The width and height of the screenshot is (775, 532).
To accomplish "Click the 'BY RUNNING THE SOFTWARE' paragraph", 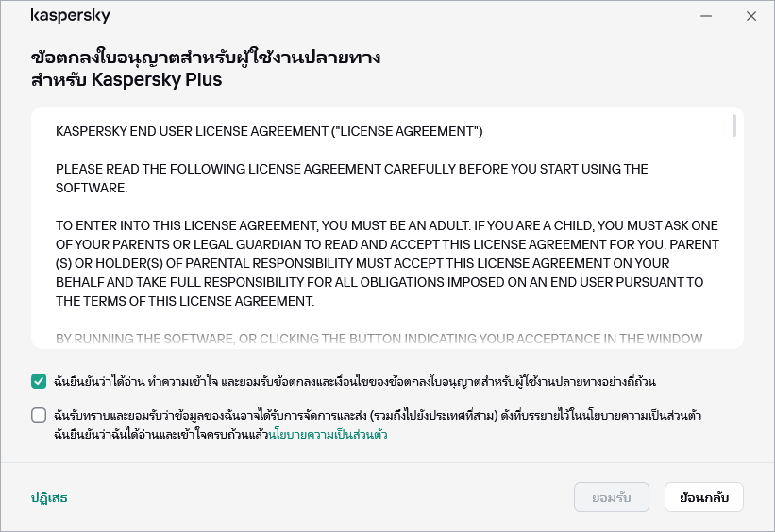I will pos(378,338).
